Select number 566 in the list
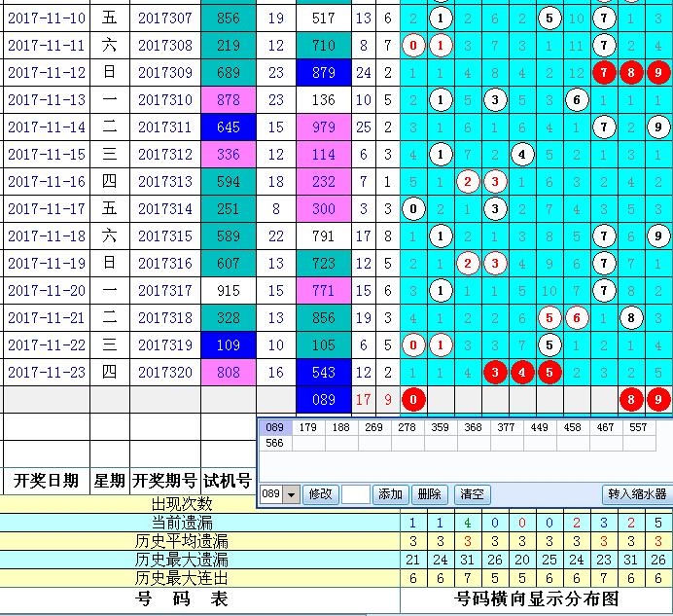 [x=275, y=443]
